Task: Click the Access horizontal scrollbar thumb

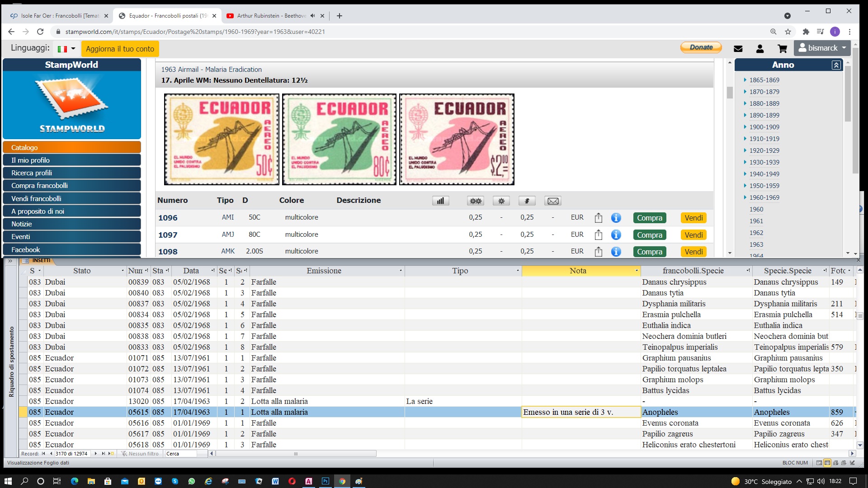Action: tap(296, 454)
